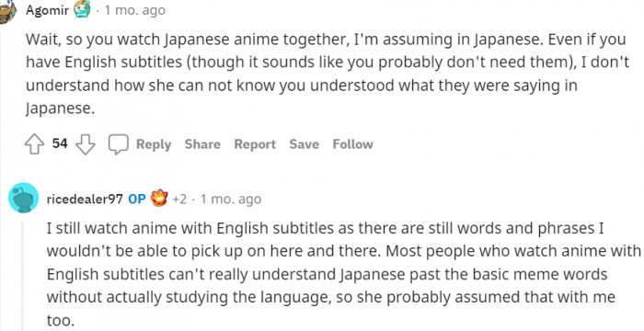Collapse ricedealer97's reply via thread line
Image resolution: width=644 pixels, height=331 pixels.
pos(23,276)
